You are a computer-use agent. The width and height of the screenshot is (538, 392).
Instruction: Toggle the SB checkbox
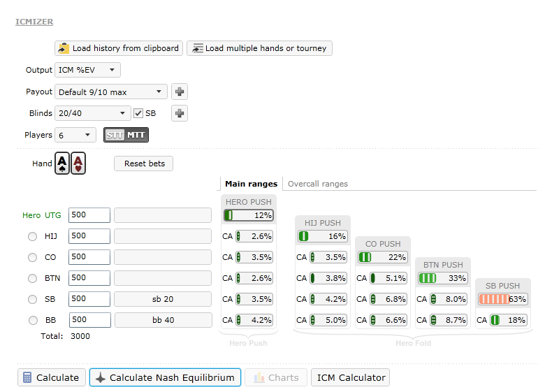[x=138, y=113]
